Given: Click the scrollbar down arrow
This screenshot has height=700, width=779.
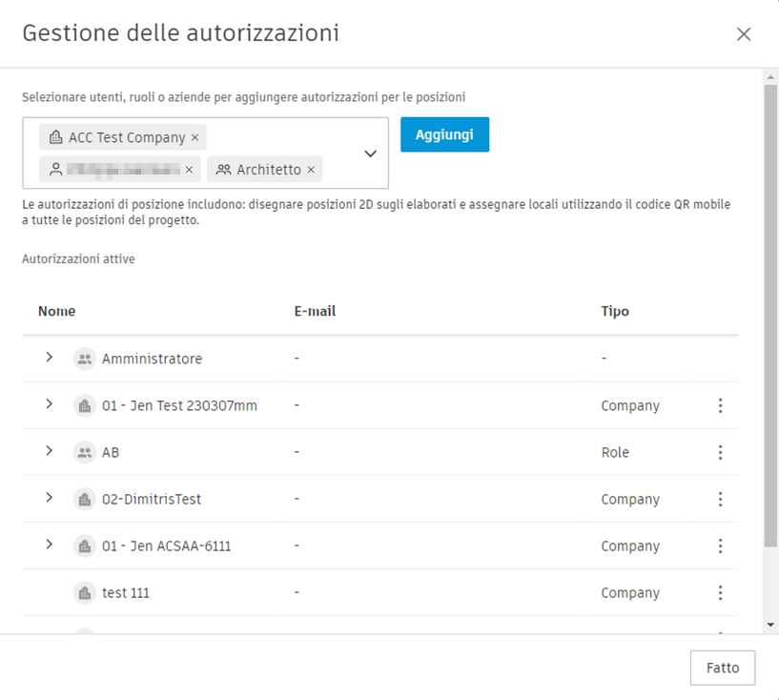Looking at the screenshot, I should 770,625.
